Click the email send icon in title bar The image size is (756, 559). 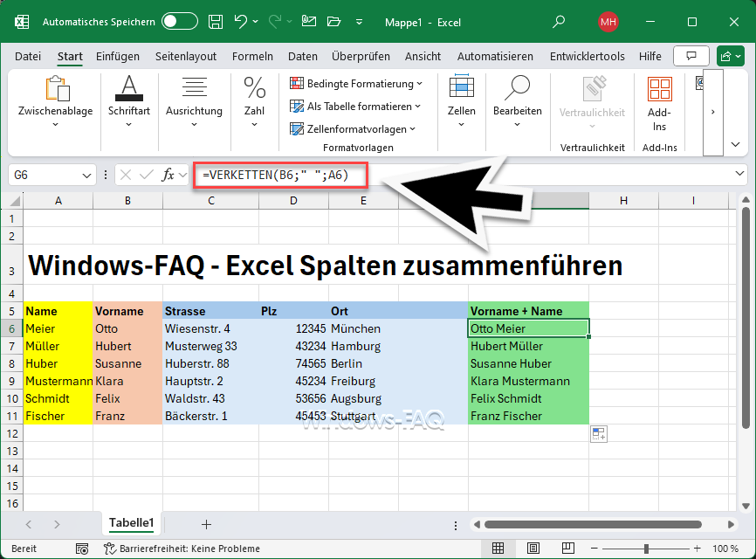point(308,21)
